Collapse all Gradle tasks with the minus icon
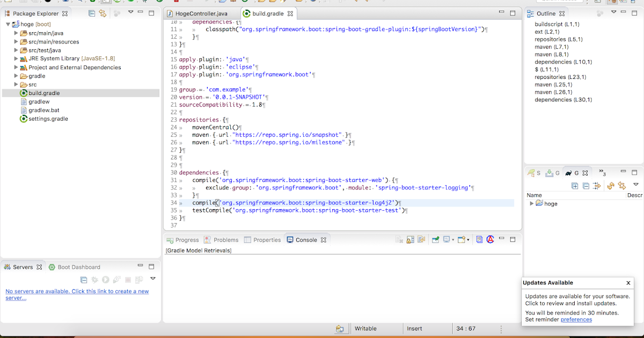Image resolution: width=644 pixels, height=338 pixels. point(586,186)
